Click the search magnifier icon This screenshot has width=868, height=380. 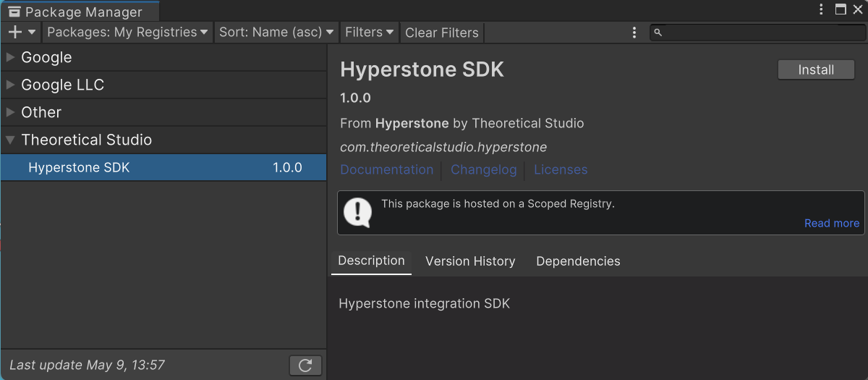658,33
